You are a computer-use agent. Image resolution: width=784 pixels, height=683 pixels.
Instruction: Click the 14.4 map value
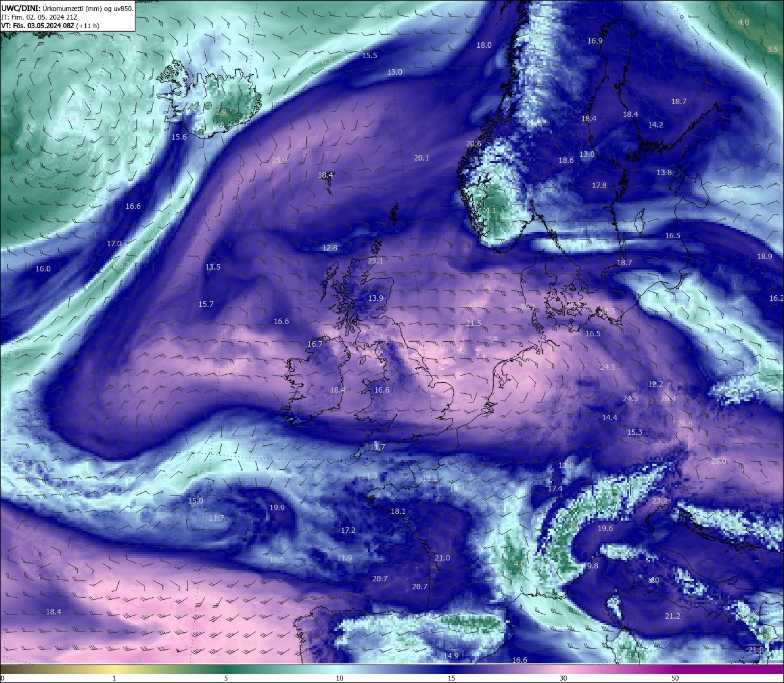point(609,418)
